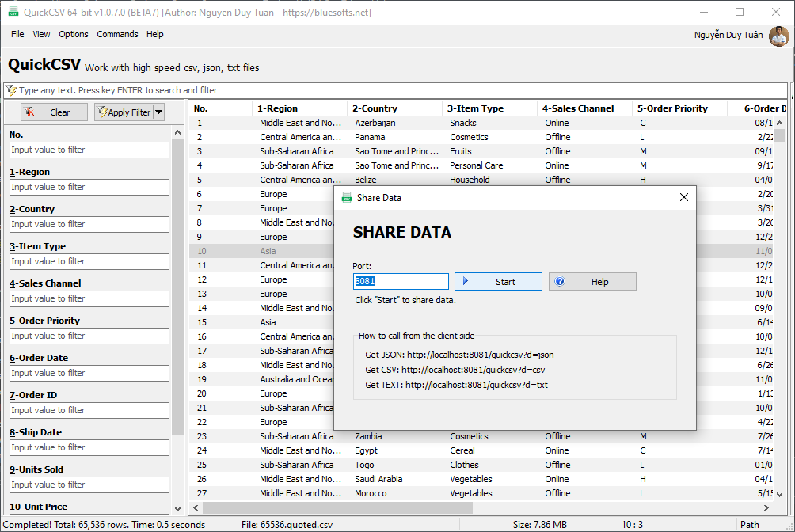The image size is (795, 532).
Task: Sort by the 2-Country column header
Action: [394, 108]
